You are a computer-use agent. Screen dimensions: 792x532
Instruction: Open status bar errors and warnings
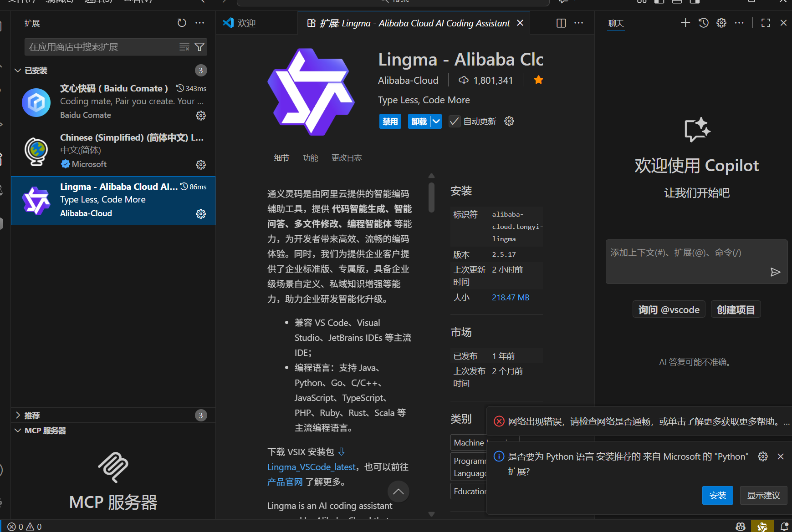point(25,527)
